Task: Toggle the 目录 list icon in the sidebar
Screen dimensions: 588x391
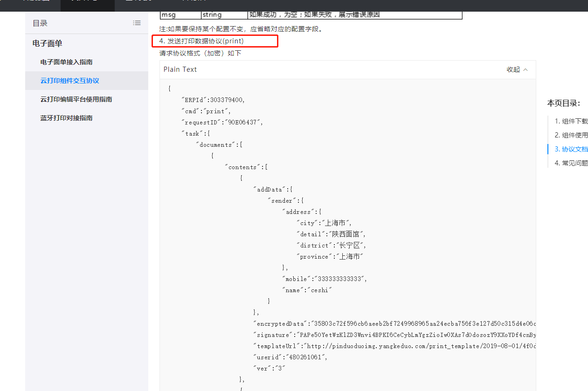Action: click(137, 23)
